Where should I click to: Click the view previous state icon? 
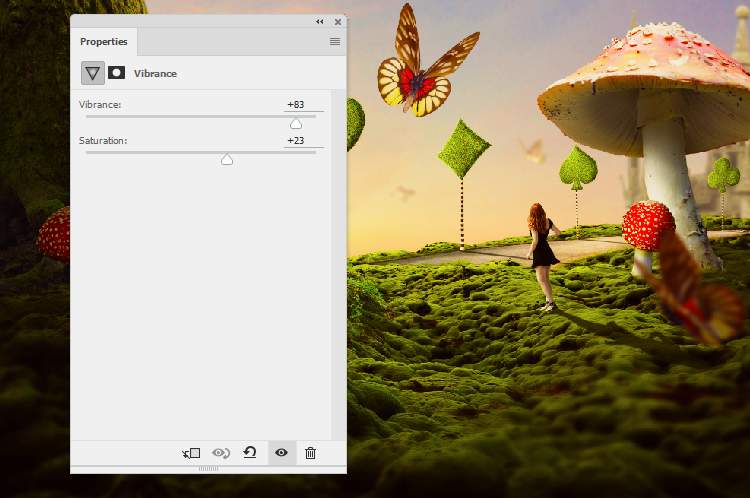(x=220, y=453)
